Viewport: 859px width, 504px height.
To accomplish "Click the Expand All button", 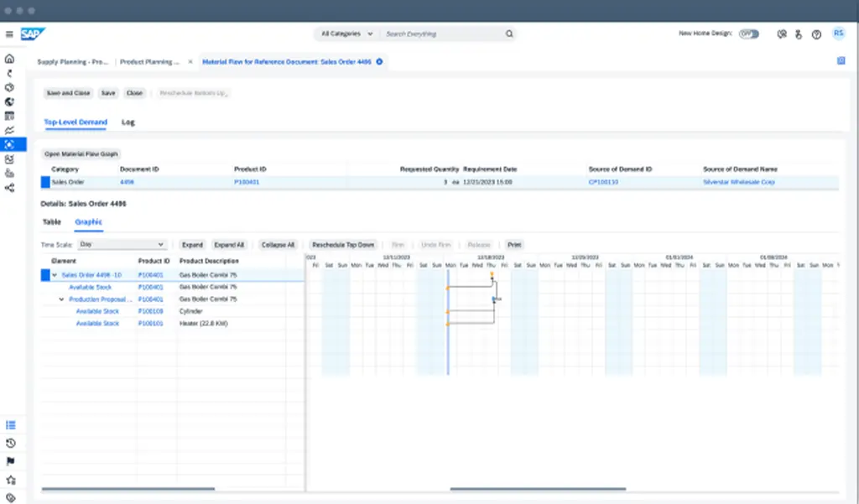I will pyautogui.click(x=229, y=245).
